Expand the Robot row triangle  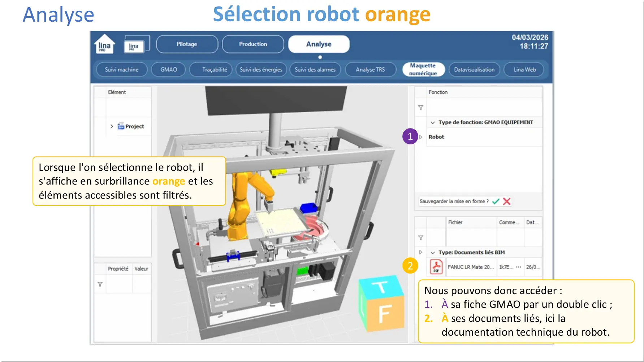tap(421, 137)
